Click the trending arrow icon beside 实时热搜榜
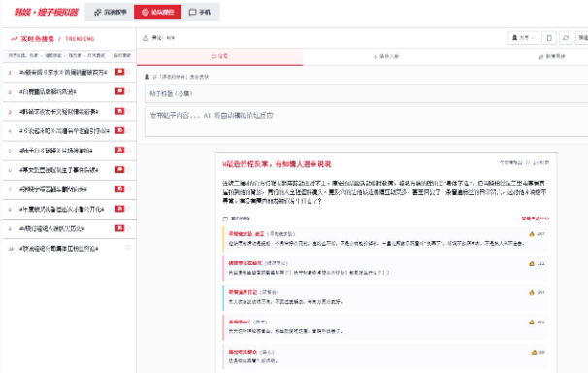This screenshot has height=373, width=588. [14, 39]
